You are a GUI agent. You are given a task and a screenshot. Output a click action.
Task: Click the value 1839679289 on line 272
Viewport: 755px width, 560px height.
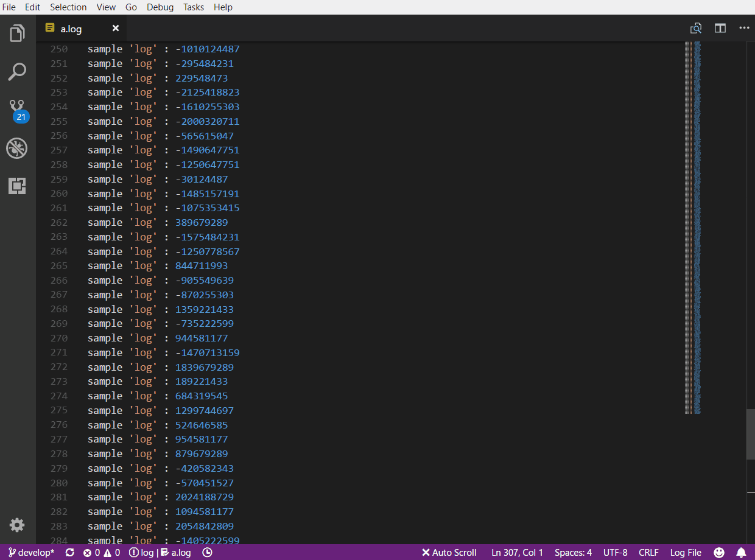click(205, 368)
